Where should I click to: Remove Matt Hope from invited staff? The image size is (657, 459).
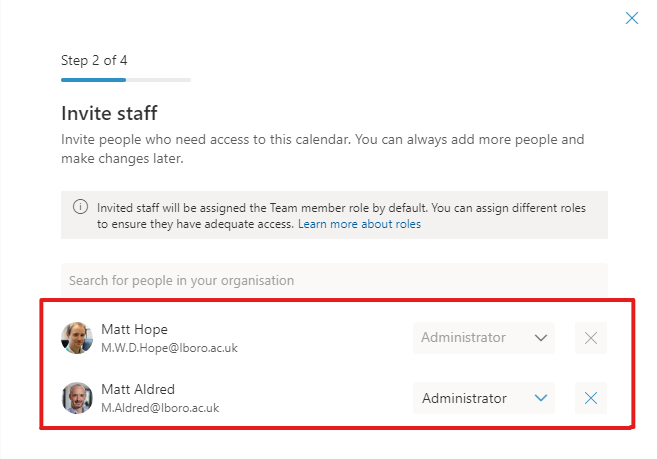coord(591,338)
